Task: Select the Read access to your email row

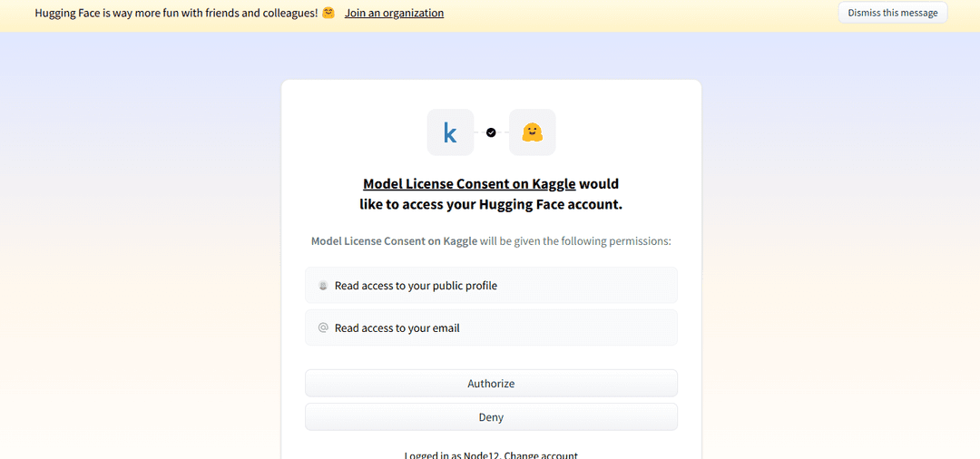Action: coord(491,327)
